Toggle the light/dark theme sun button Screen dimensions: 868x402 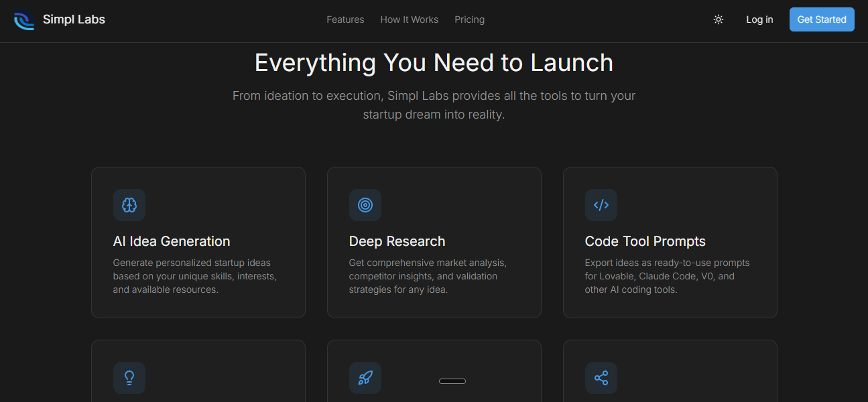point(719,19)
